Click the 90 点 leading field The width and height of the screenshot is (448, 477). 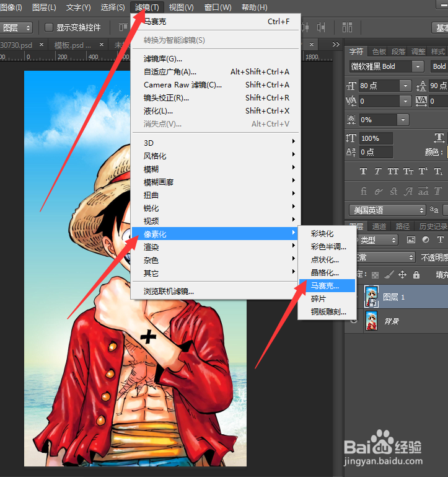point(439,86)
